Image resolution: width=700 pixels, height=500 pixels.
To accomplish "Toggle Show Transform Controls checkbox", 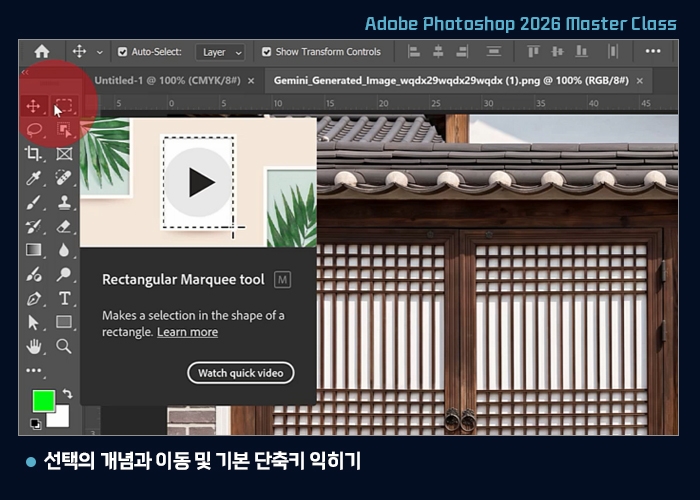I will coord(267,52).
